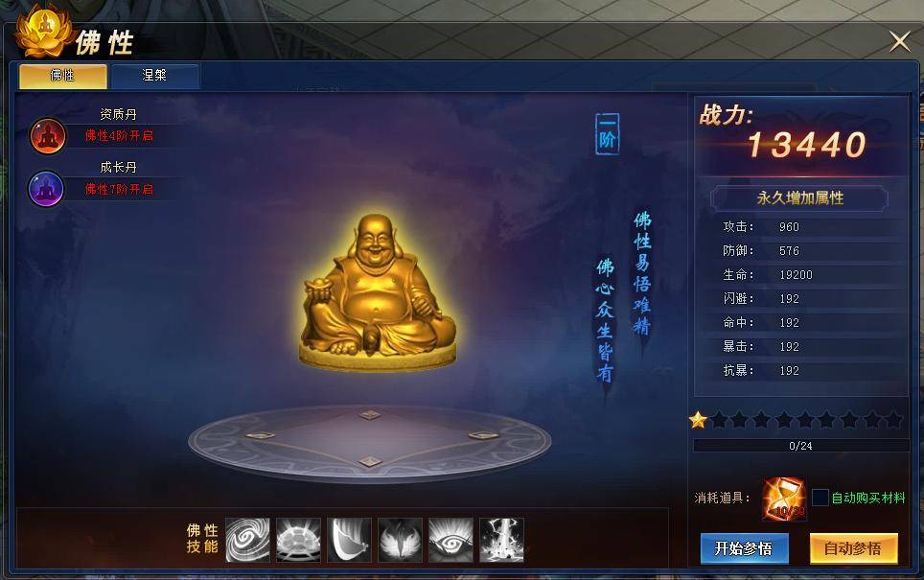Select the lightning strike skill icon

point(501,540)
